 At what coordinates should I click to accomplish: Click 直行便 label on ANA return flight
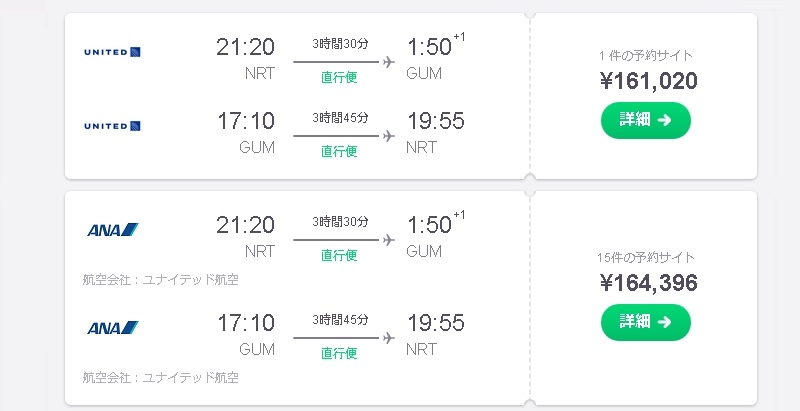coord(339,352)
